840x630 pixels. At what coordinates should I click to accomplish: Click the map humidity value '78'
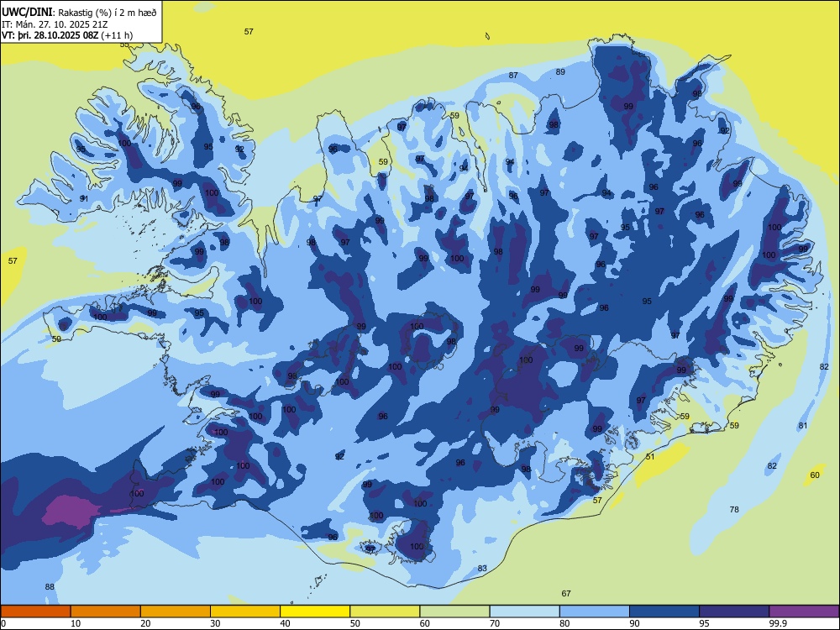[734, 510]
